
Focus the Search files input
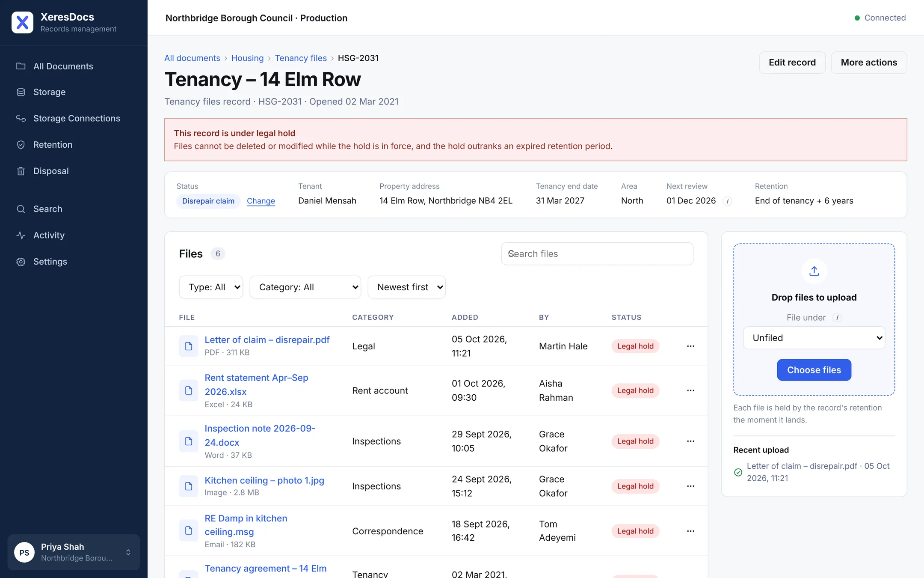click(x=597, y=254)
